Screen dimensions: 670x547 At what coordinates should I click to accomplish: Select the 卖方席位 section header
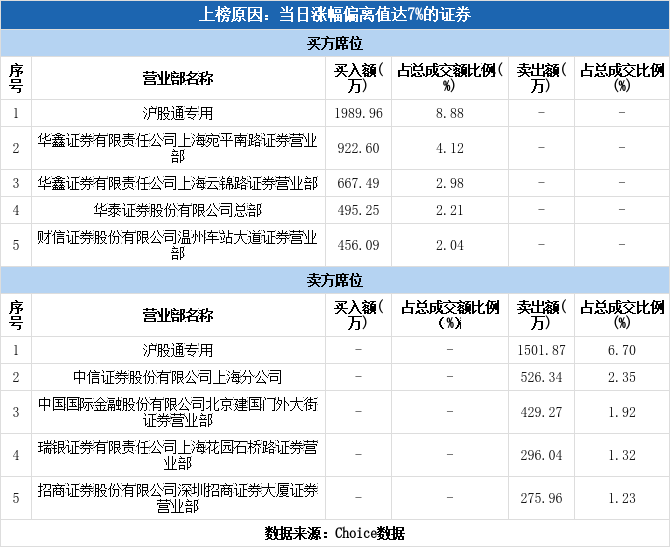pyautogui.click(x=335, y=280)
